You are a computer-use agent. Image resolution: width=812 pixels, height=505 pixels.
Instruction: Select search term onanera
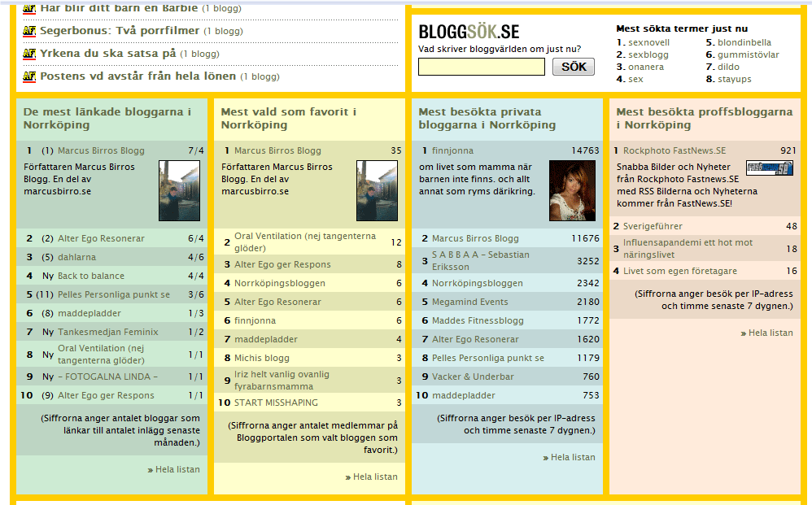(646, 67)
